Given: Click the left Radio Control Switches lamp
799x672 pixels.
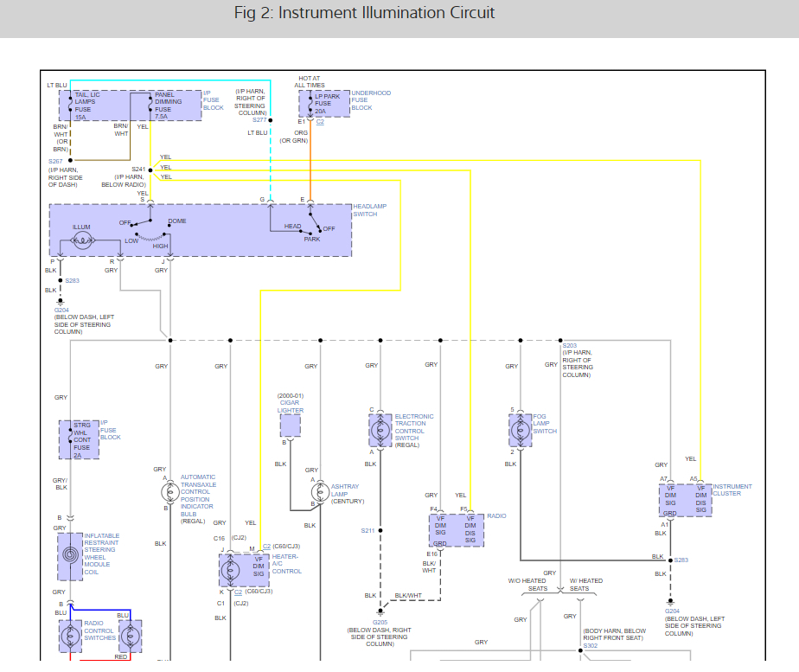Looking at the screenshot, I should pos(70,637).
